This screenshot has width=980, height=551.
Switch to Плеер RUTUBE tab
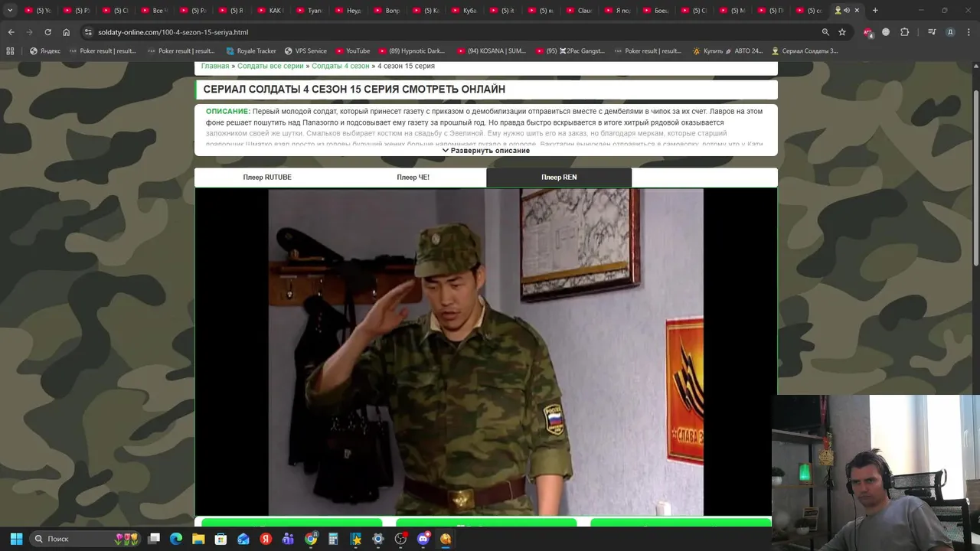tap(267, 178)
